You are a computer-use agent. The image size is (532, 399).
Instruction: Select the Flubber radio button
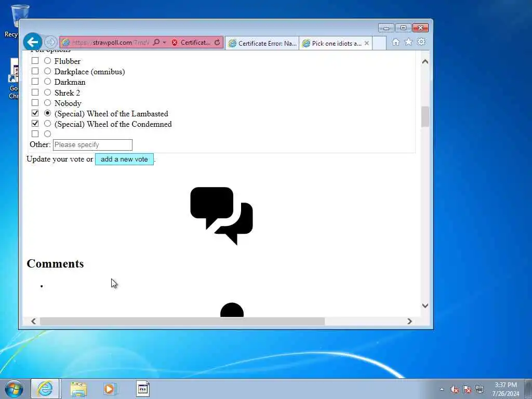click(47, 61)
